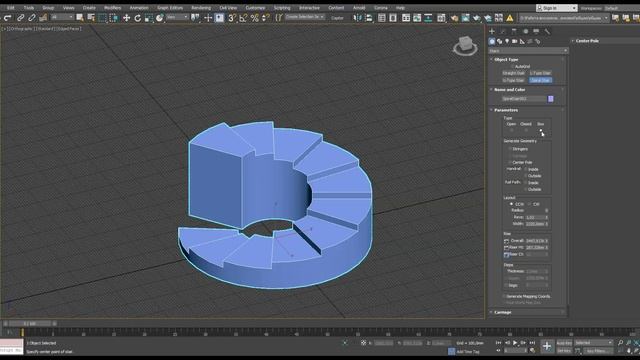Open the Edit menu
640x360 pixels.
coord(11,8)
